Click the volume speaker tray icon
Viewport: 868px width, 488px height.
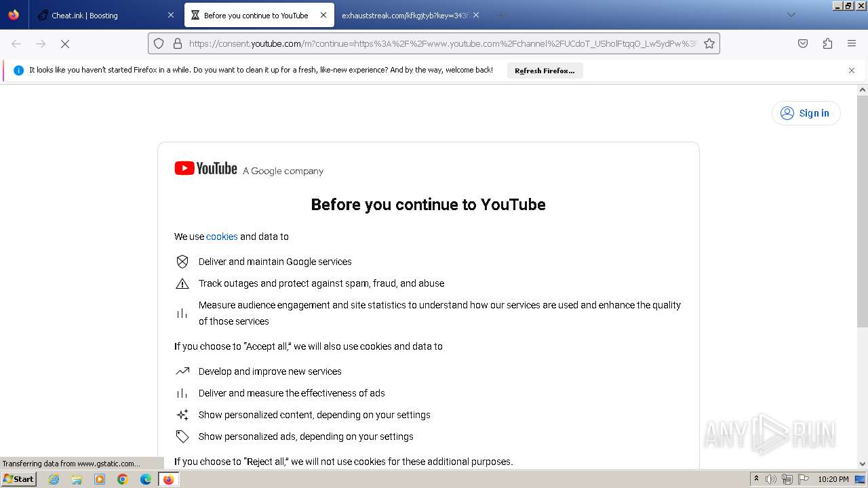point(771,479)
